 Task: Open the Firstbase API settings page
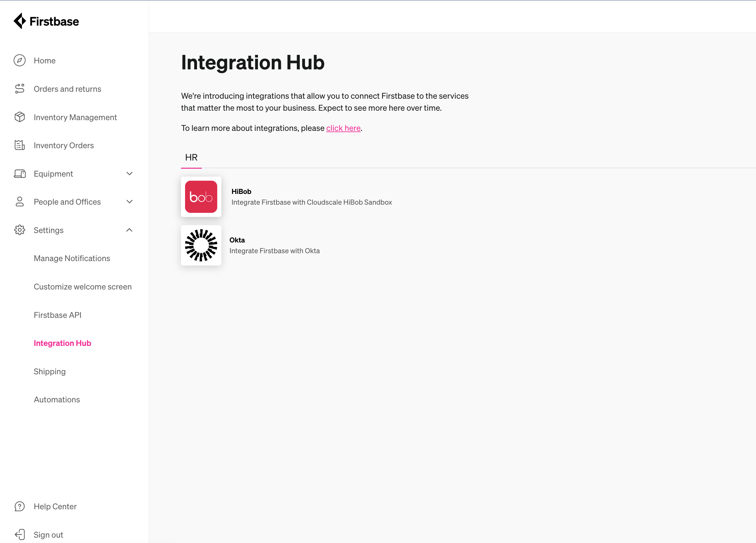tap(57, 315)
